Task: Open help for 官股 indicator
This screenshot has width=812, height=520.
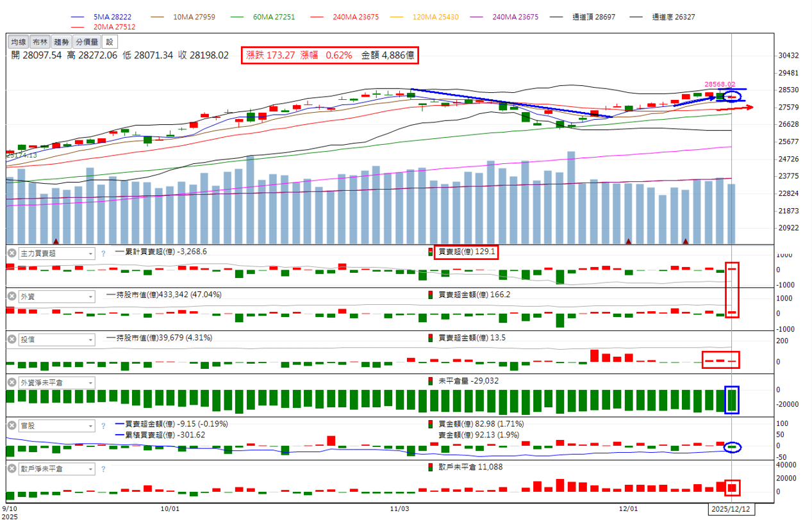Action: point(103,425)
